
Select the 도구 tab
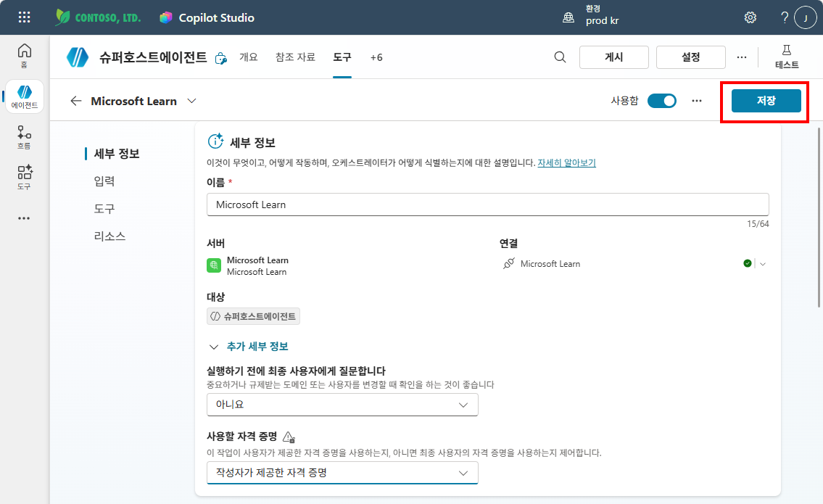pos(342,57)
